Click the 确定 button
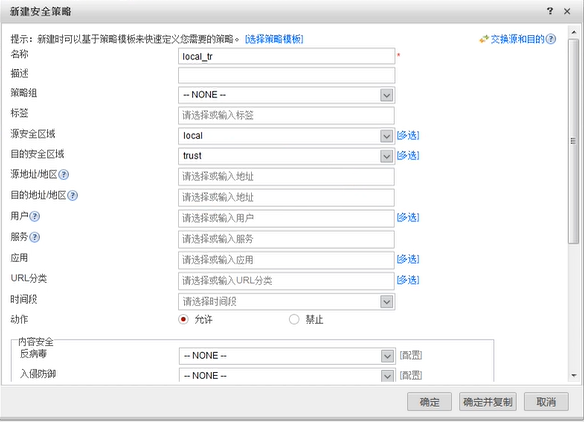Screen dimensions: 584x422 (x=429, y=402)
